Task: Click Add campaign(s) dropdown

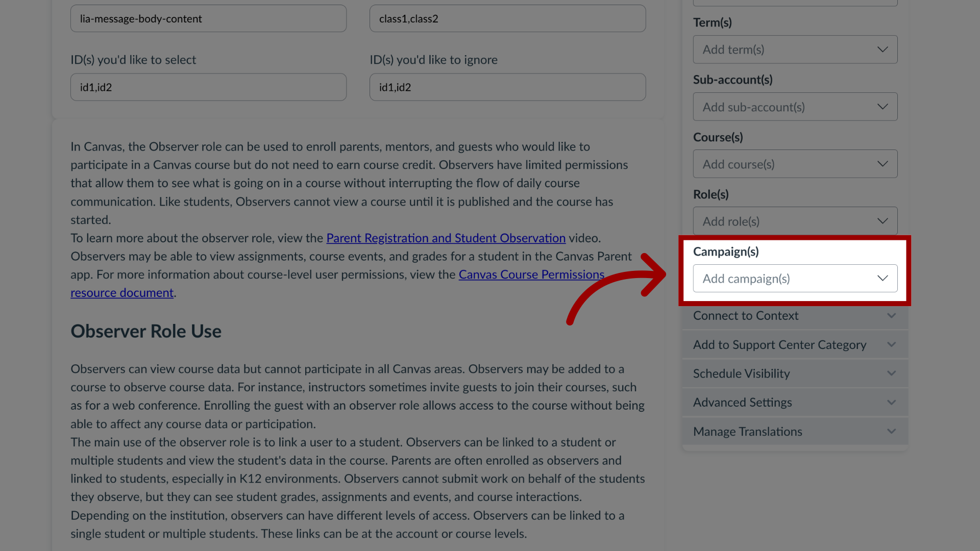Action: (795, 278)
